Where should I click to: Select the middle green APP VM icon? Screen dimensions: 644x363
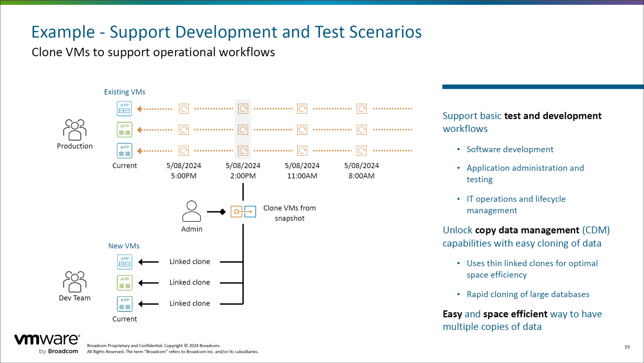point(125,129)
